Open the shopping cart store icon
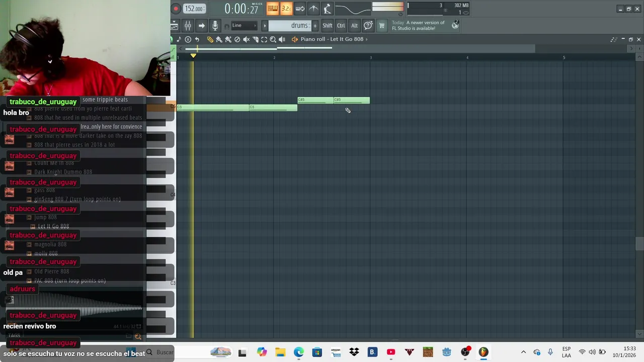Screen dimensions: 644x362 382,26
